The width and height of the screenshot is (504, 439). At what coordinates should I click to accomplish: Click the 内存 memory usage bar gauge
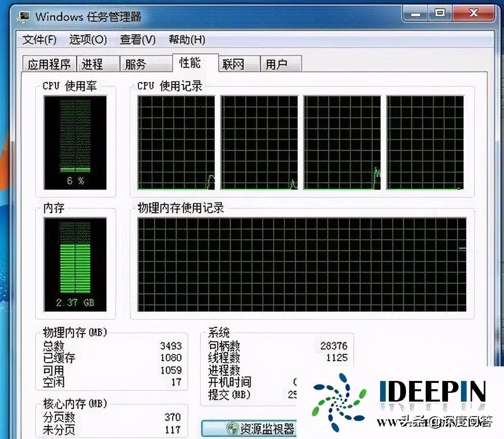pos(76,259)
